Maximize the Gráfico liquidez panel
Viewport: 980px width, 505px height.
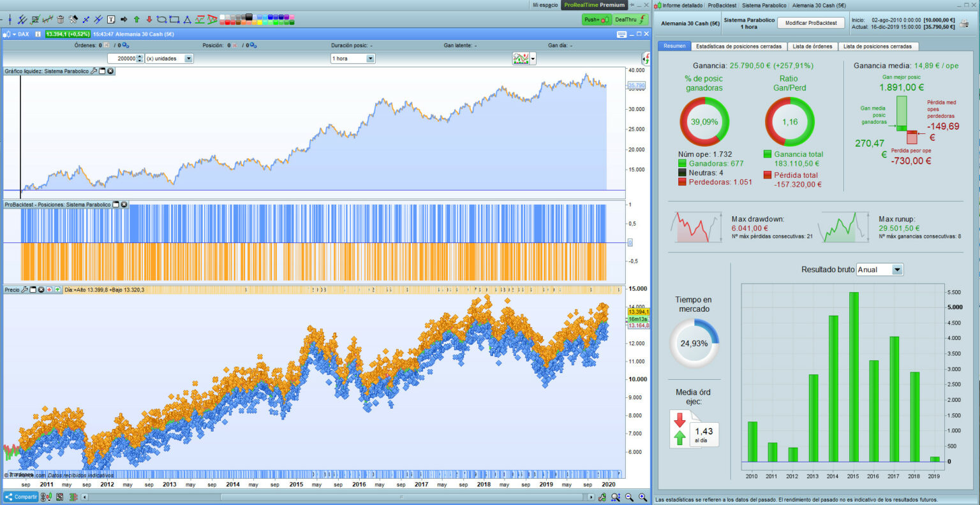(102, 71)
